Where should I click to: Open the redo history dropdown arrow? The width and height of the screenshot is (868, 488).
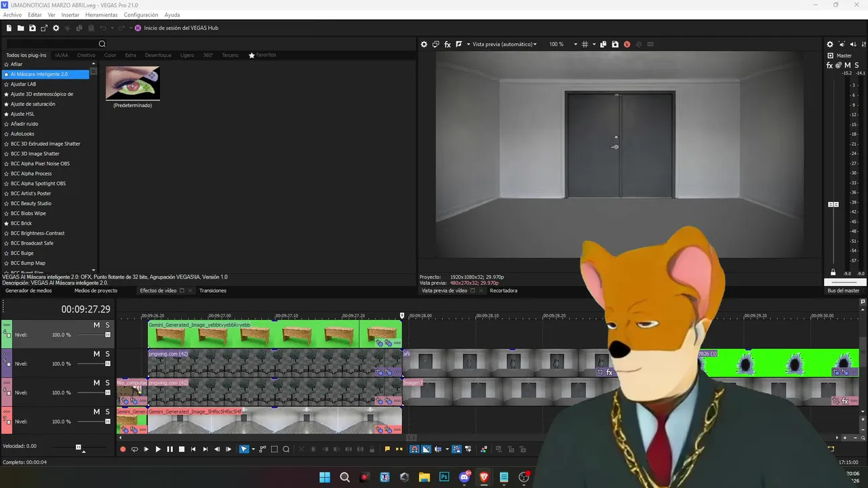[130, 28]
